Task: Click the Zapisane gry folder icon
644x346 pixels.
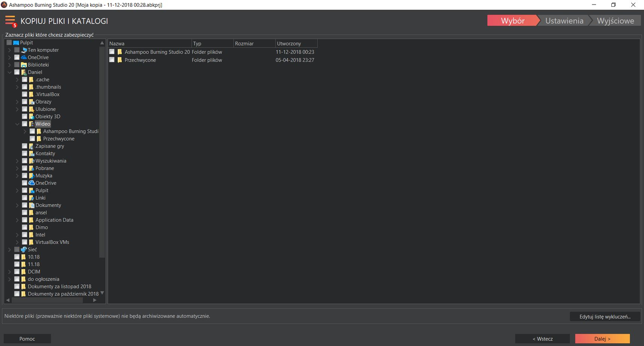Action: [32, 146]
